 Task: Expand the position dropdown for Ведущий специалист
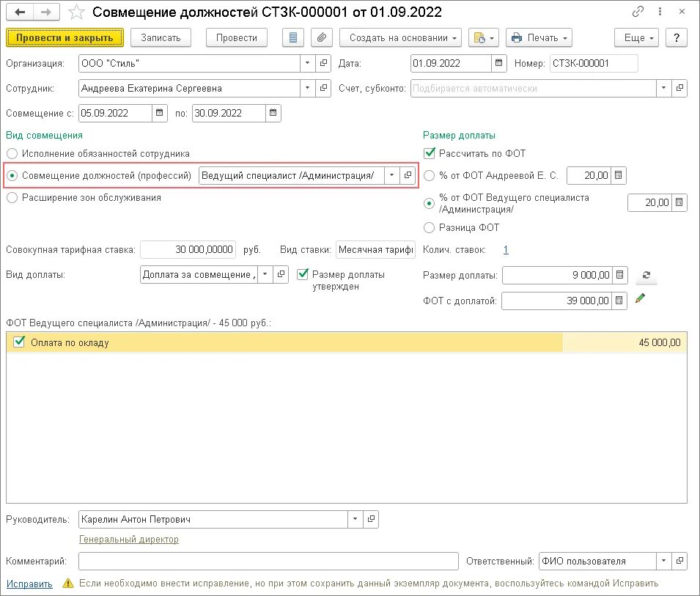[x=391, y=175]
